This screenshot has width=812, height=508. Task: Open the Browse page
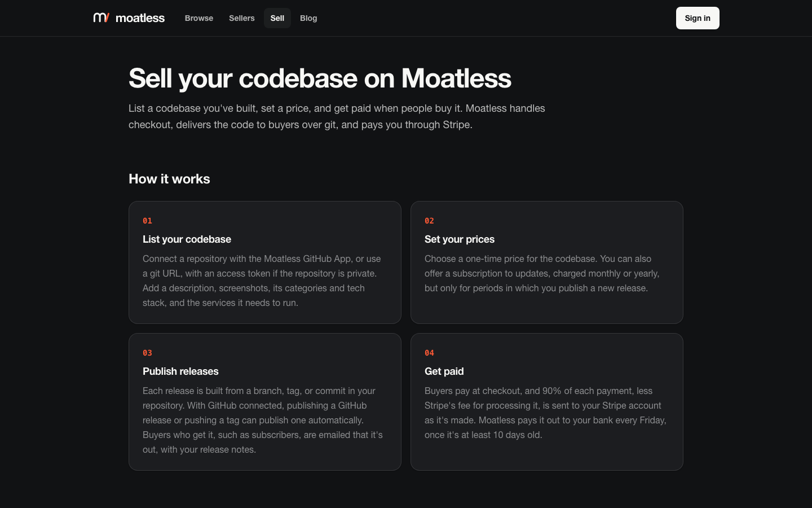point(199,18)
